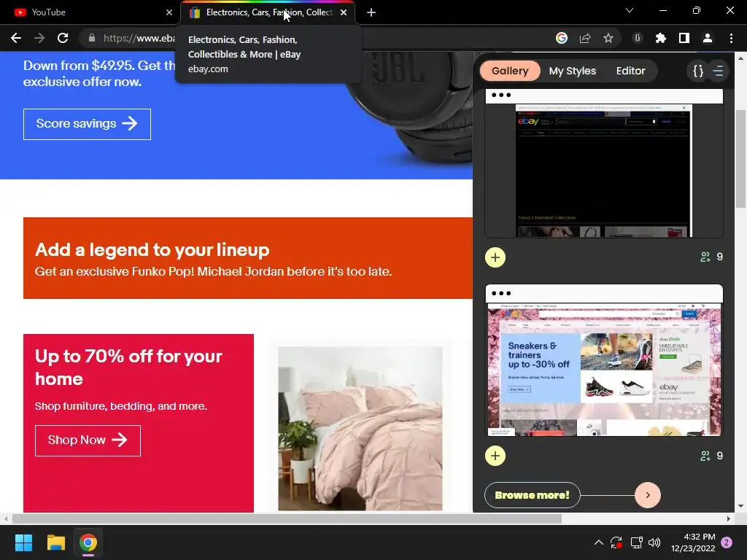Image resolution: width=747 pixels, height=560 pixels.
Task: Open the Add a legend to your lineup banner
Action: tap(248, 258)
